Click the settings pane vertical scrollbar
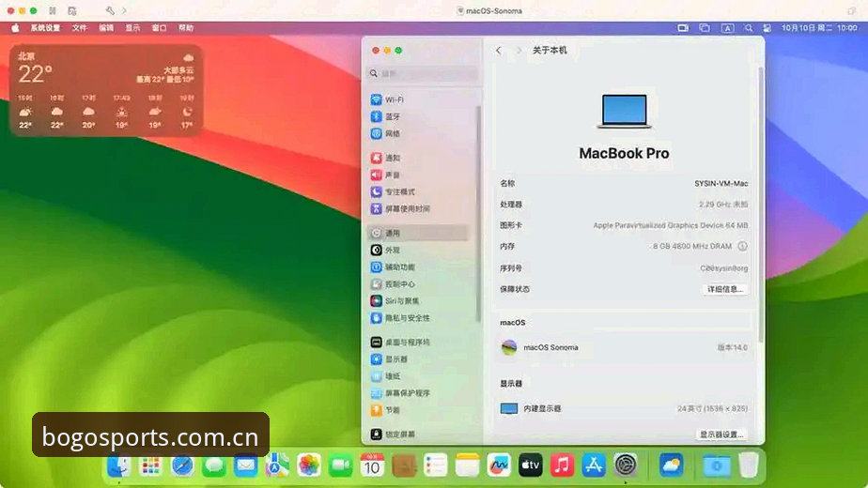 [761, 205]
